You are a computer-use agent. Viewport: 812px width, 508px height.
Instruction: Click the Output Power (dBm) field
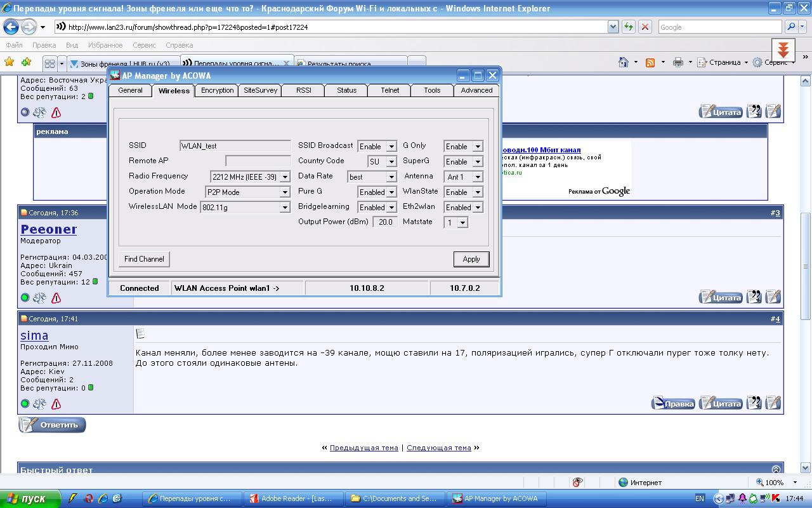385,222
